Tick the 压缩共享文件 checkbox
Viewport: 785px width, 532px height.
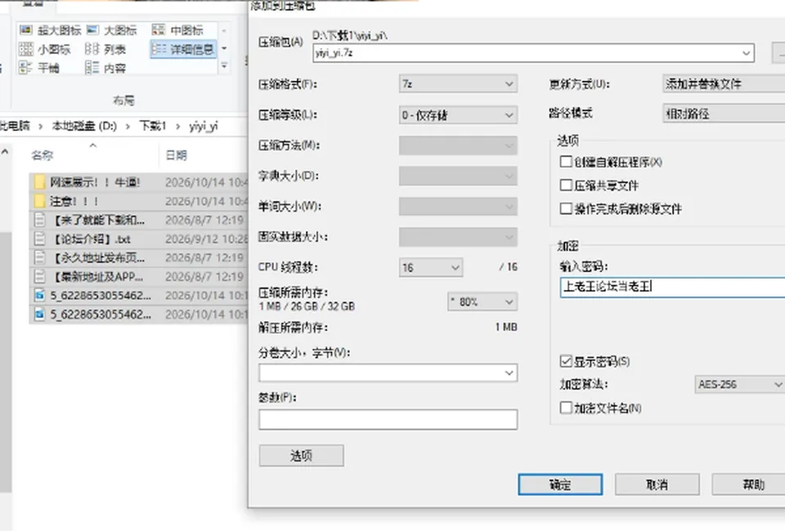click(x=566, y=186)
